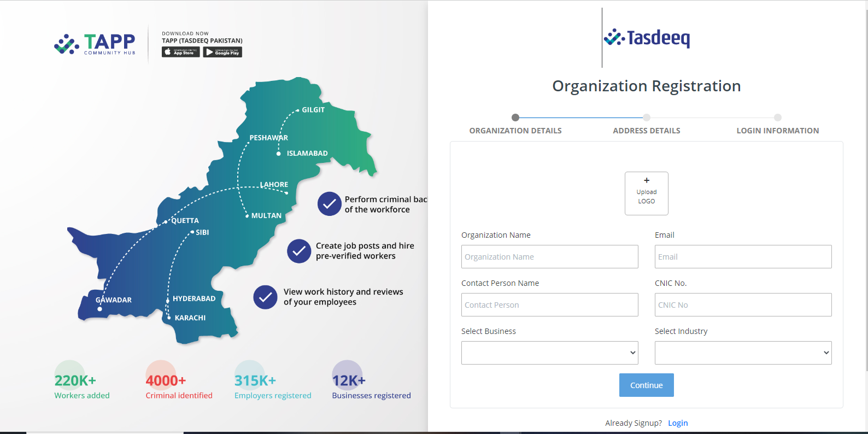This screenshot has width=868, height=434.
Task: Click the GILGIT label on map
Action: pyautogui.click(x=313, y=110)
